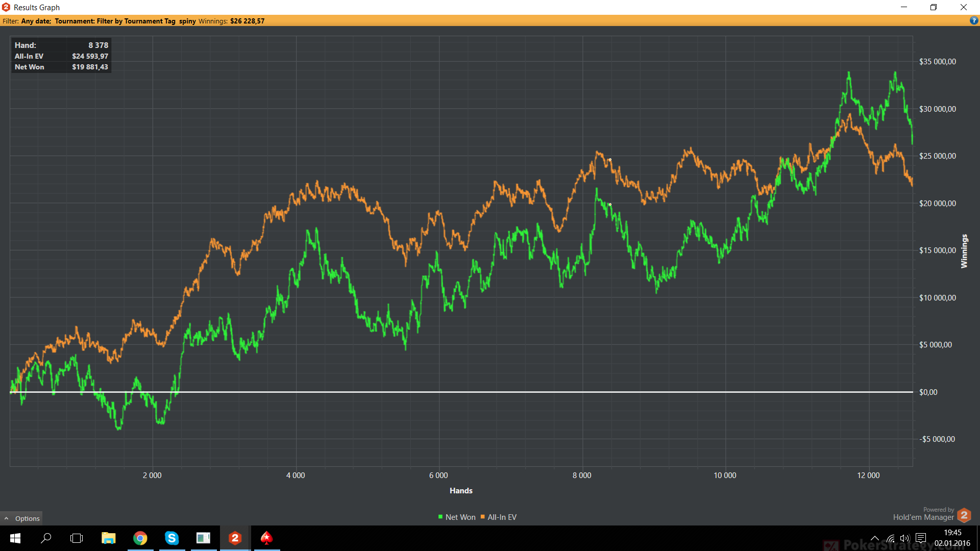The width and height of the screenshot is (980, 551).
Task: Switch to Google Chrome in the taskbar
Action: tap(140, 538)
